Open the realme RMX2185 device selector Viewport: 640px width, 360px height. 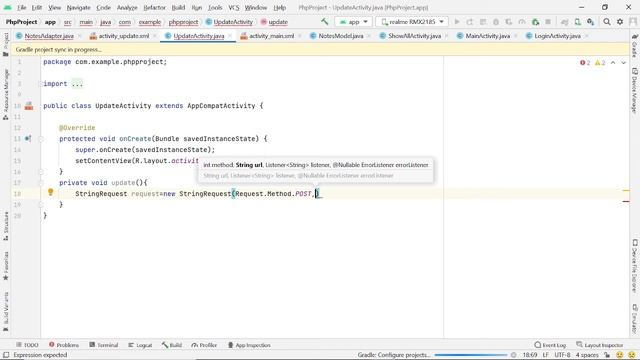[x=412, y=22]
